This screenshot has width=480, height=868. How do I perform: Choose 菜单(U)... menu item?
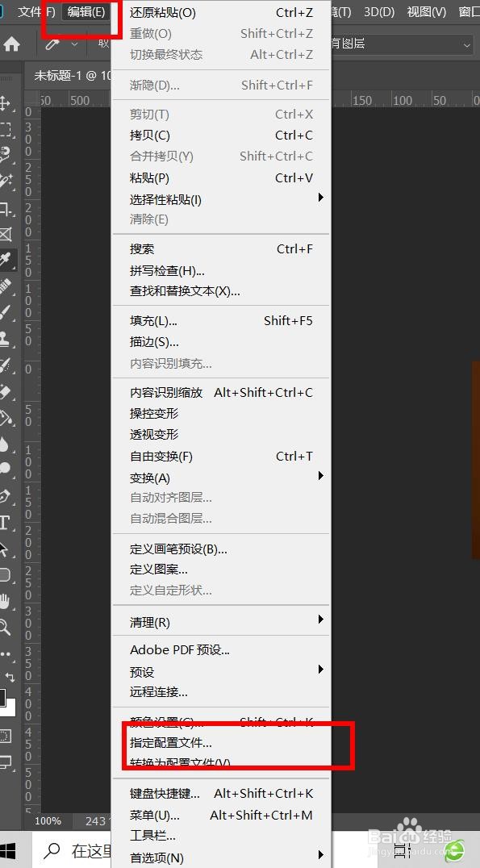[222, 816]
